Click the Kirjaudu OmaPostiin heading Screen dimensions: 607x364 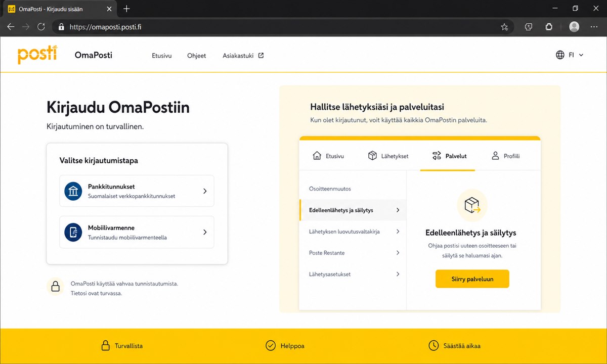[x=118, y=108]
